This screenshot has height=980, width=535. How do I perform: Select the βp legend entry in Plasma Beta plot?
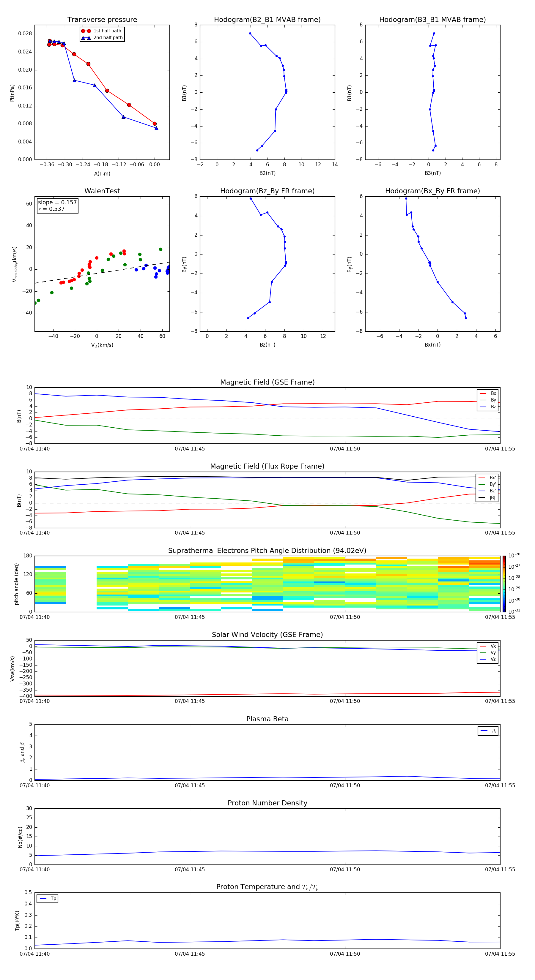488,731
